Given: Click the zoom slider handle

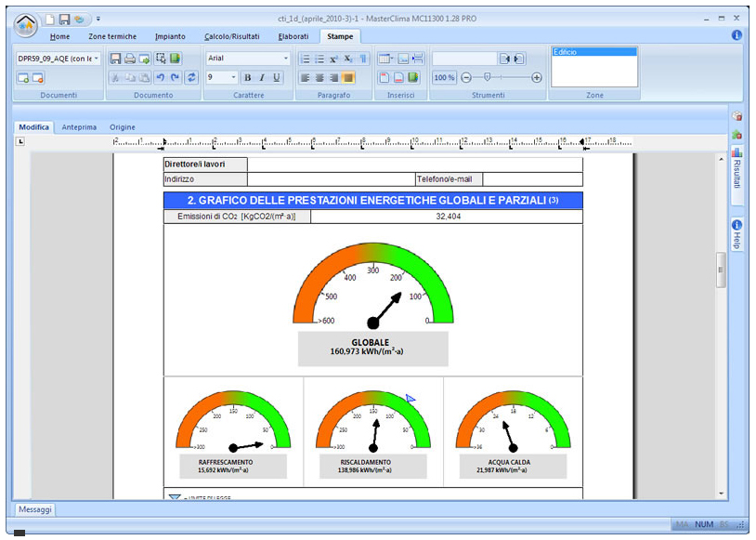Looking at the screenshot, I should [488, 77].
